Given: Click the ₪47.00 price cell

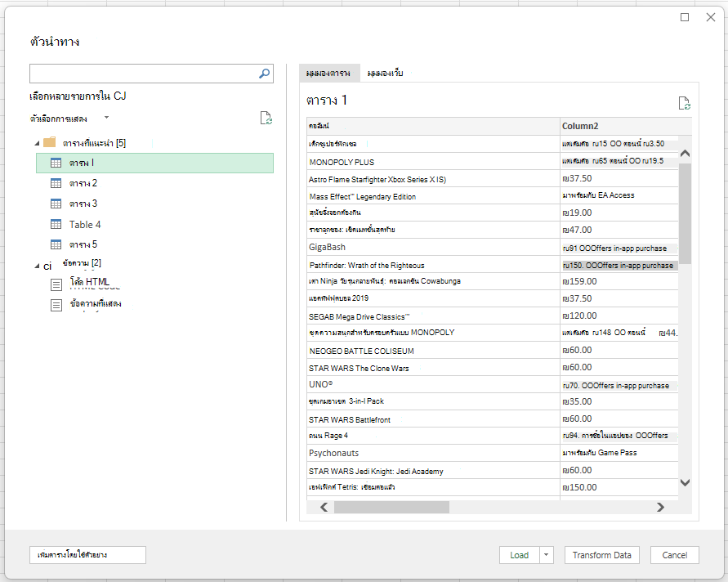Looking at the screenshot, I should [x=619, y=230].
